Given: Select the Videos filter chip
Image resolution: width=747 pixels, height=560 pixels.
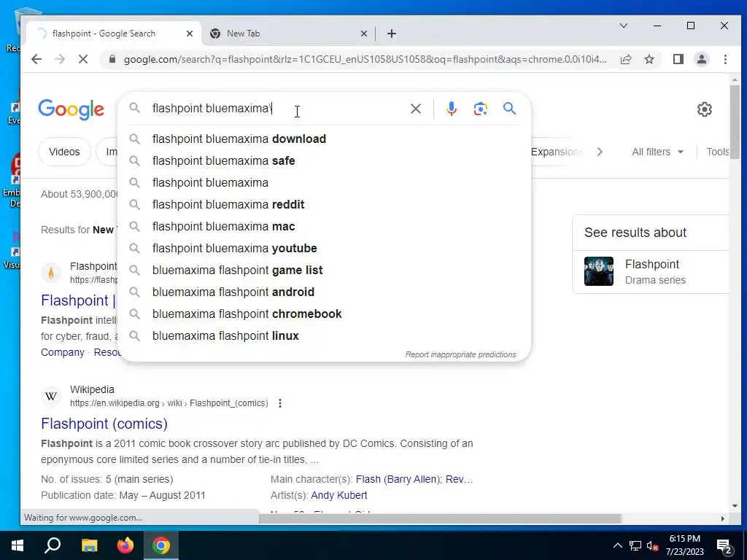Looking at the screenshot, I should pyautogui.click(x=64, y=152).
